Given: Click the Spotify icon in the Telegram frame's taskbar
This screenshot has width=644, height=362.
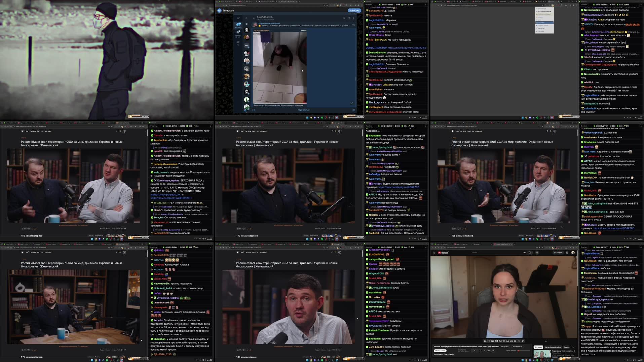Looking at the screenshot, I should point(323,118).
